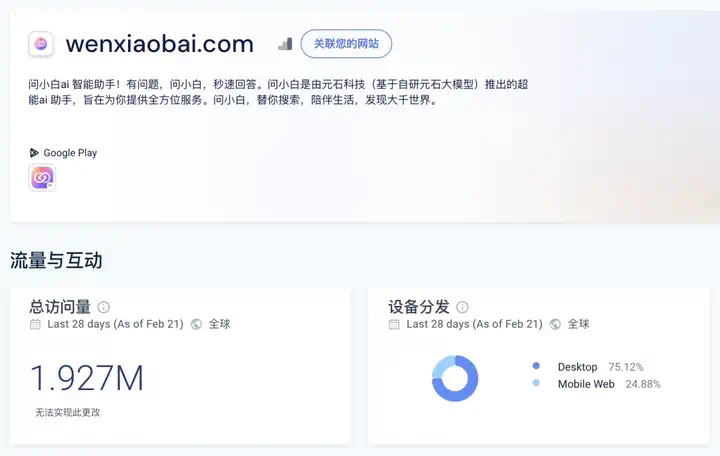This screenshot has width=720, height=456.
Task: Click 全球 label in 总访问量 card
Action: pos(219,324)
